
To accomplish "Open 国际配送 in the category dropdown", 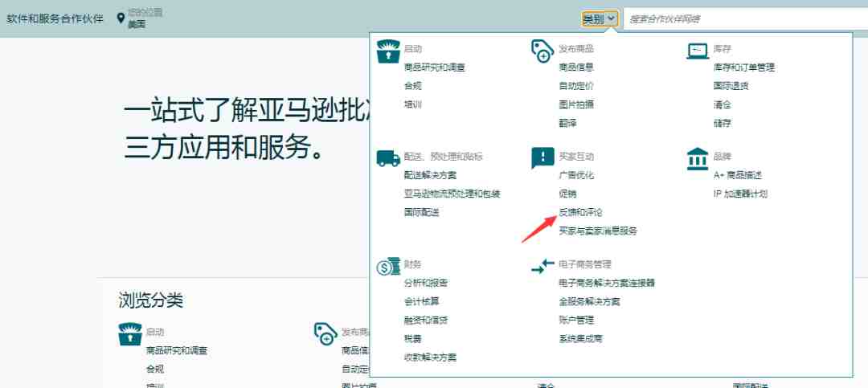I will click(x=421, y=212).
